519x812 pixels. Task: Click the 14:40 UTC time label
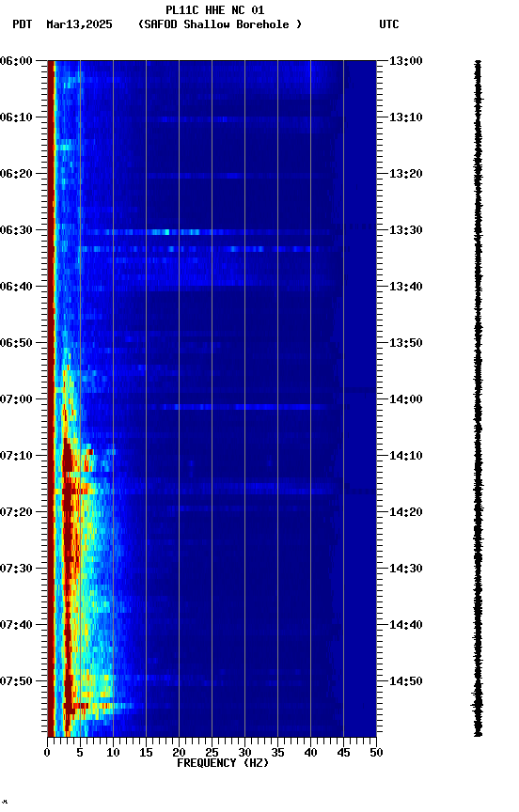[406, 625]
